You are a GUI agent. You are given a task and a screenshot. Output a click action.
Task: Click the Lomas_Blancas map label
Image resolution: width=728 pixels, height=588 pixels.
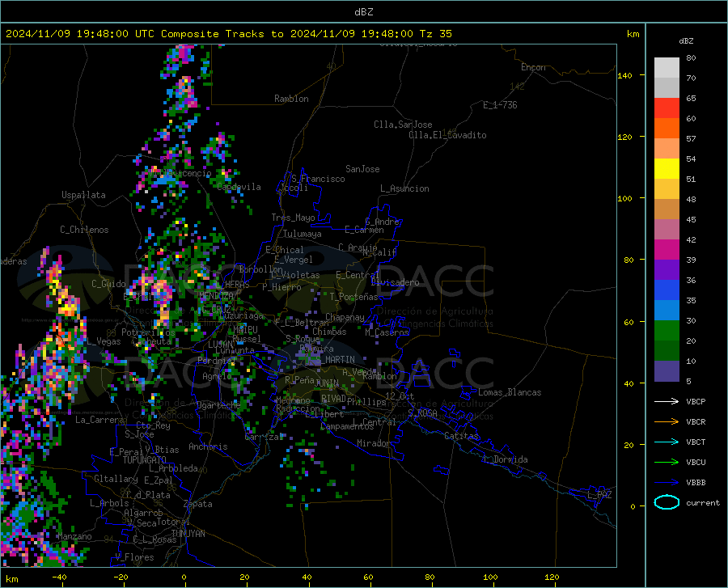click(x=510, y=392)
